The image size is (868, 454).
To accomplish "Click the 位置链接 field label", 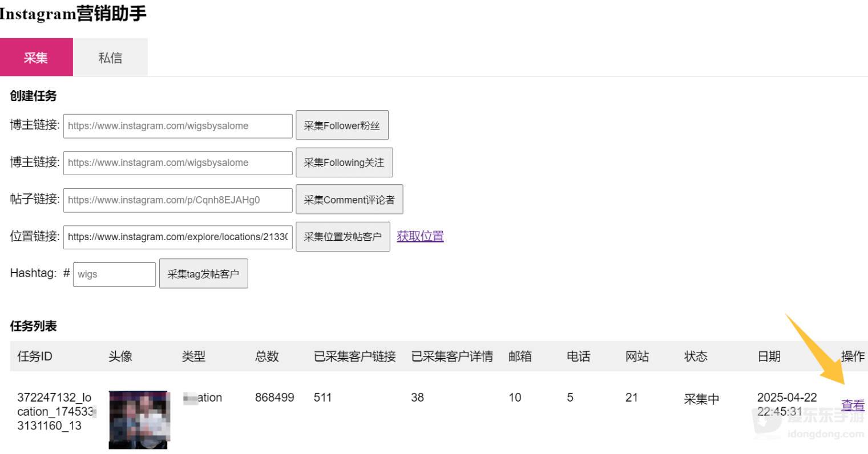I will [x=35, y=236].
